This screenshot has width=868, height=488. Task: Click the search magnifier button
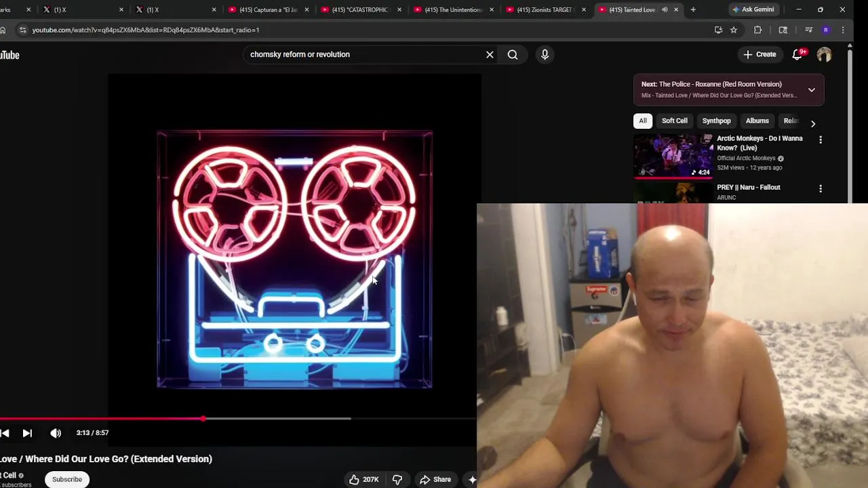[x=513, y=54]
